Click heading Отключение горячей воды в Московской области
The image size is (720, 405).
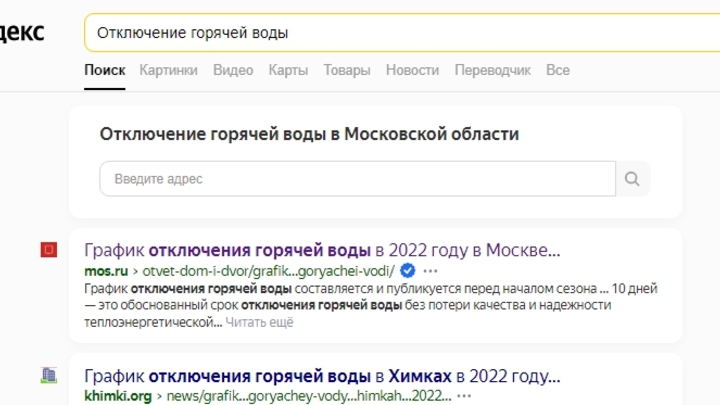point(309,134)
